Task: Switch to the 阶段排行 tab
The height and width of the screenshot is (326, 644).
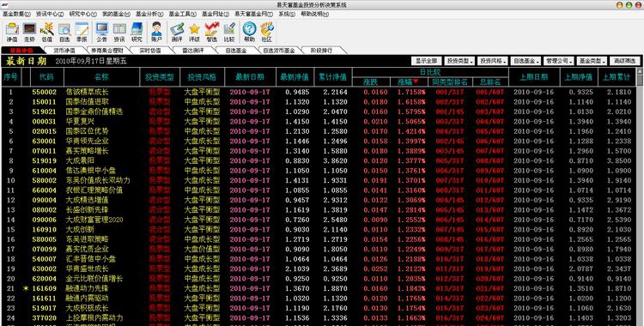Action: point(322,51)
